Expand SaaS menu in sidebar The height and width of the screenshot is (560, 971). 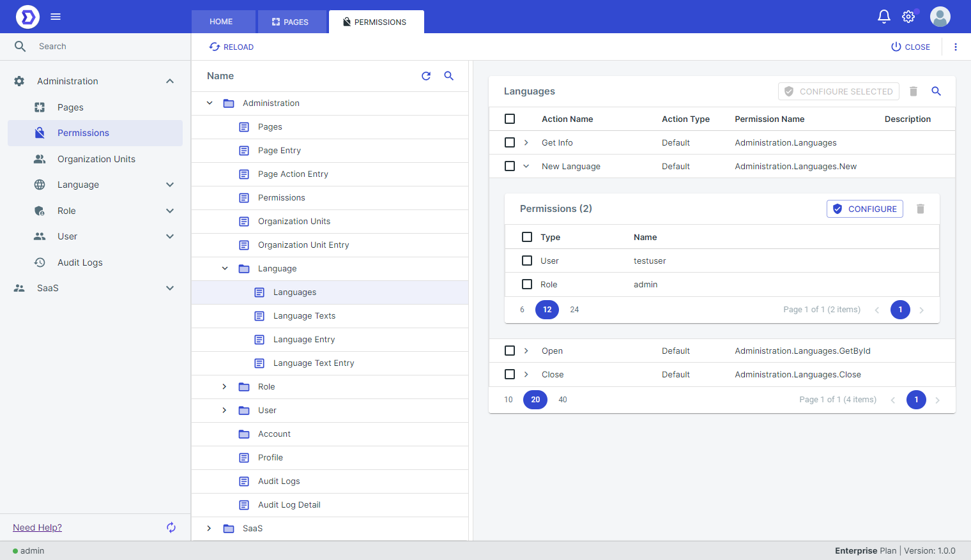(x=170, y=288)
